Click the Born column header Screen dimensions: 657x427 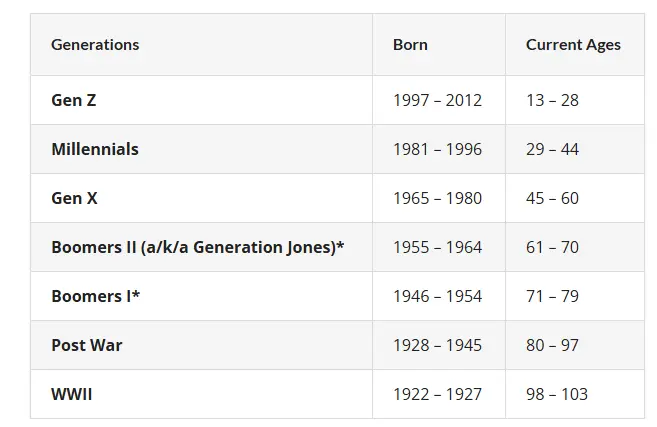[410, 45]
